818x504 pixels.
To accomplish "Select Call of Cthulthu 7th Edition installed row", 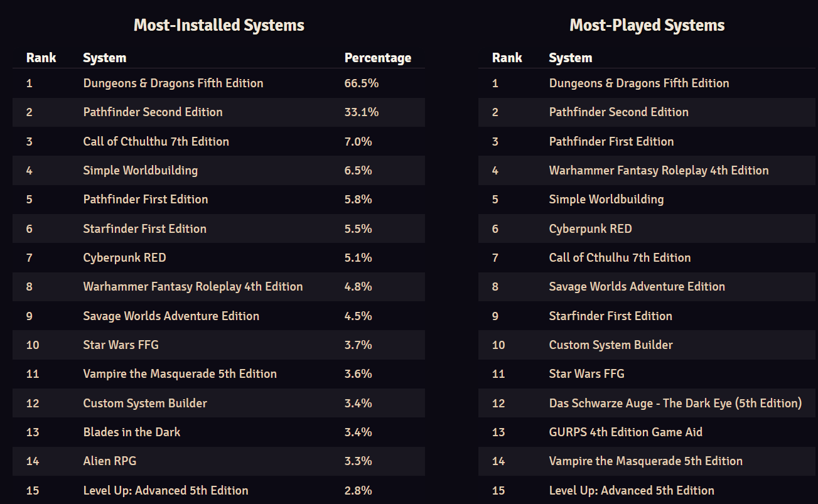I will click(156, 141).
